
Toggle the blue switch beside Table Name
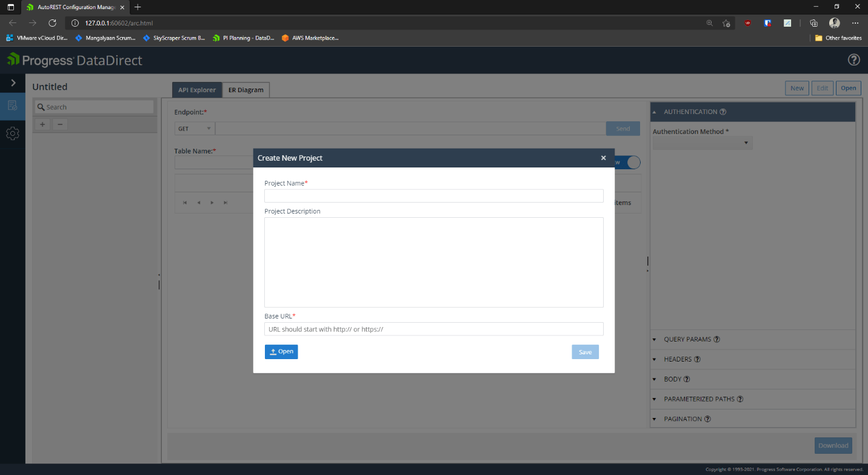point(633,162)
